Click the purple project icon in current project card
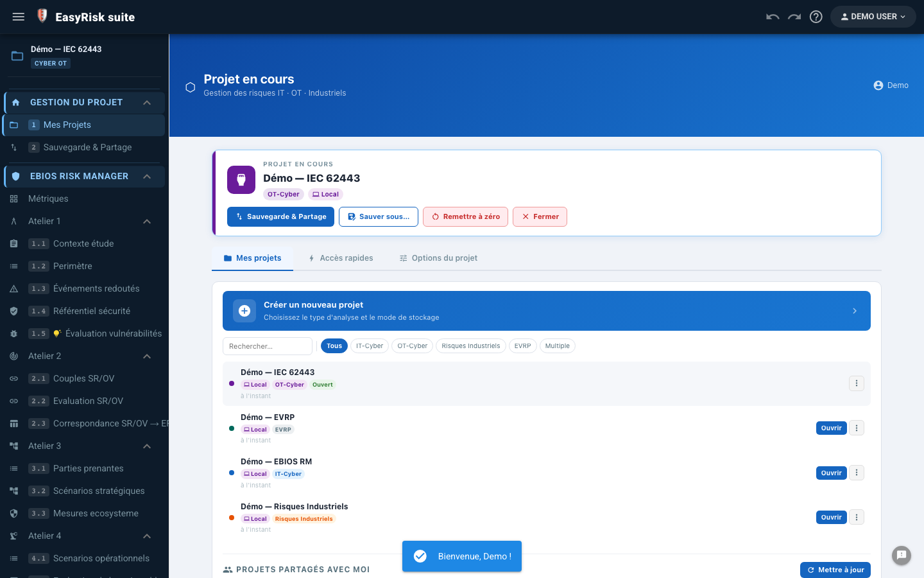The image size is (924, 578). pos(241,180)
